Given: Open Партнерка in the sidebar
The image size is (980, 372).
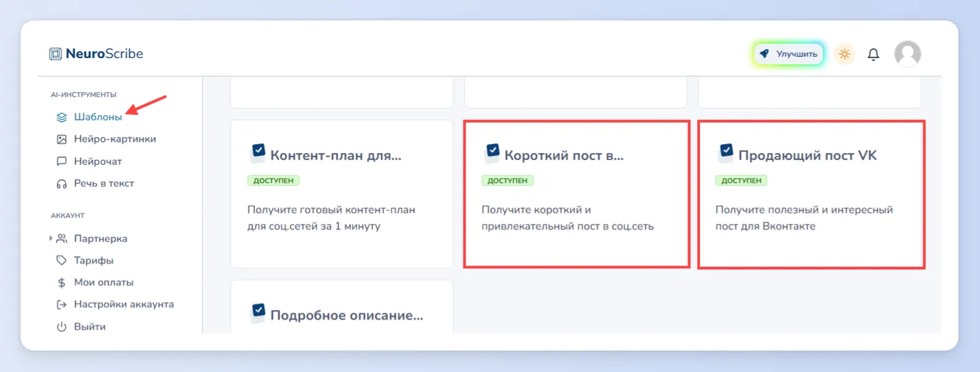Looking at the screenshot, I should 101,238.
